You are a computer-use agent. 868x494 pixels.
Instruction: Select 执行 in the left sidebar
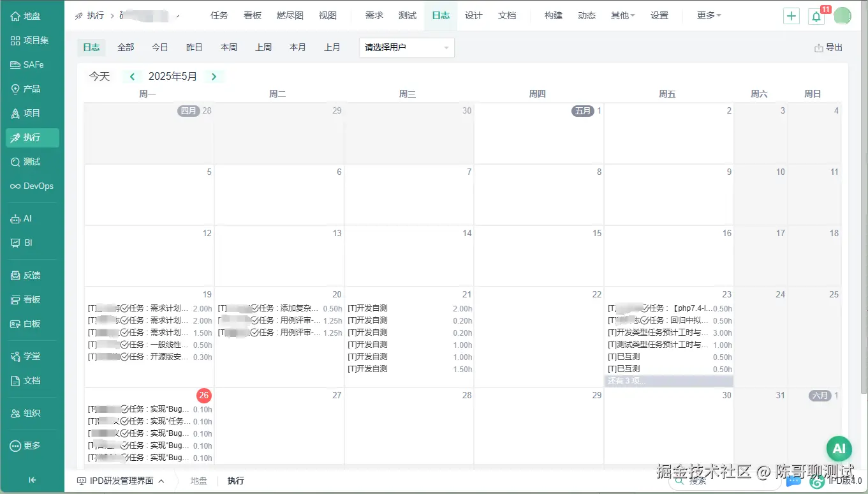pos(32,137)
